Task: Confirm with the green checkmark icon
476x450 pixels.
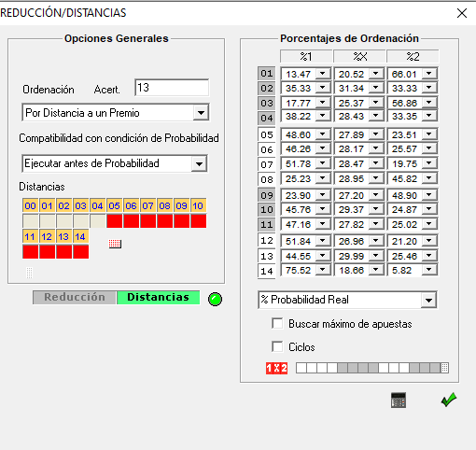Action: 449,400
